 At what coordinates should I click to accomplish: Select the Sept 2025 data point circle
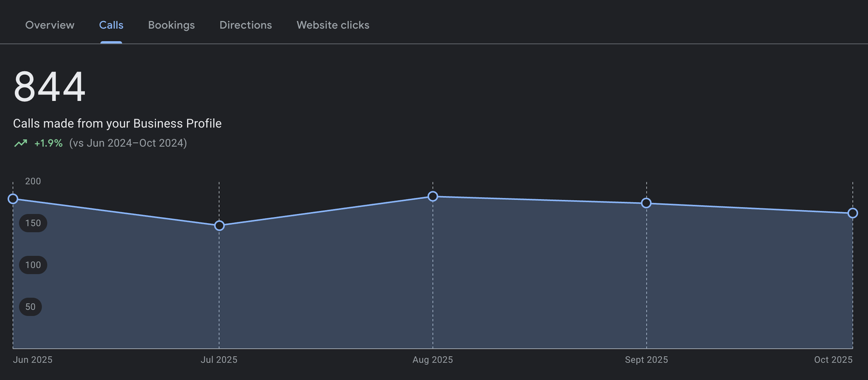[646, 203]
